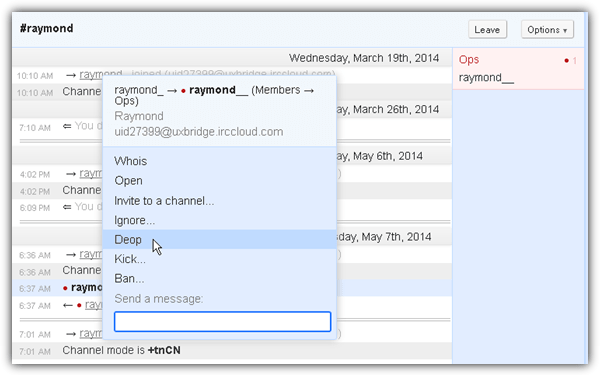
Task: Click the uid27399@uxbridge.irccloud.com hostmask text
Action: tap(199, 132)
